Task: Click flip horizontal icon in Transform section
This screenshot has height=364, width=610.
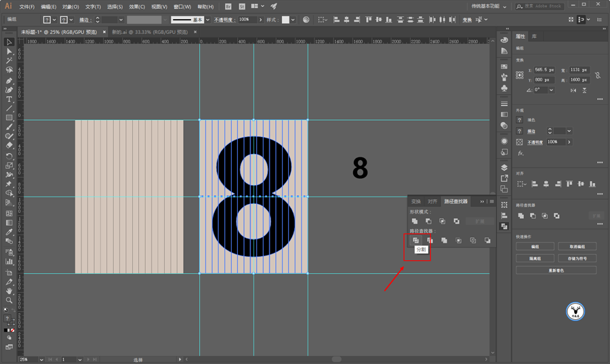Action: (x=573, y=90)
